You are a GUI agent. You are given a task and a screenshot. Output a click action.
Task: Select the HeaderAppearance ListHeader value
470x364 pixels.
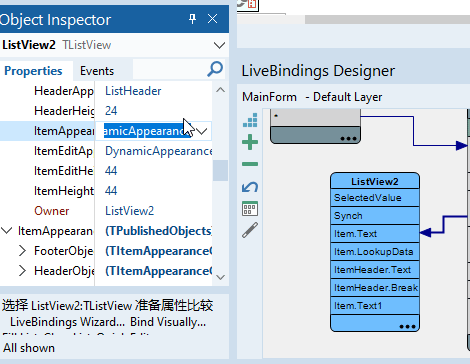pos(133,91)
